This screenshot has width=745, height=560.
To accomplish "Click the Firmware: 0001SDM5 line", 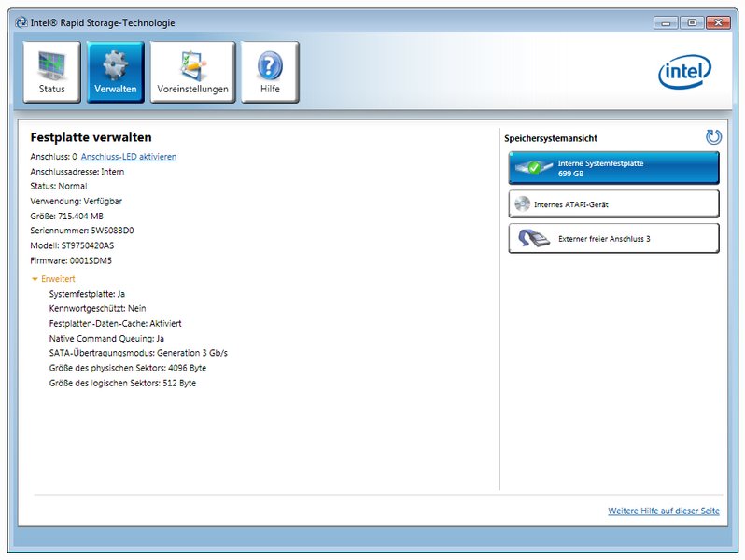I will coord(71,260).
